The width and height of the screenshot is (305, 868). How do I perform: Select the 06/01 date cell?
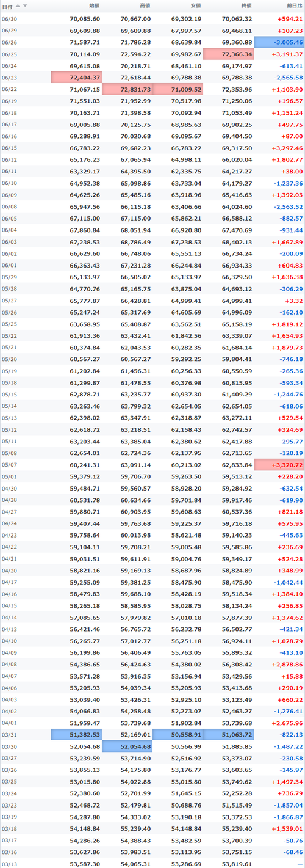[10, 266]
